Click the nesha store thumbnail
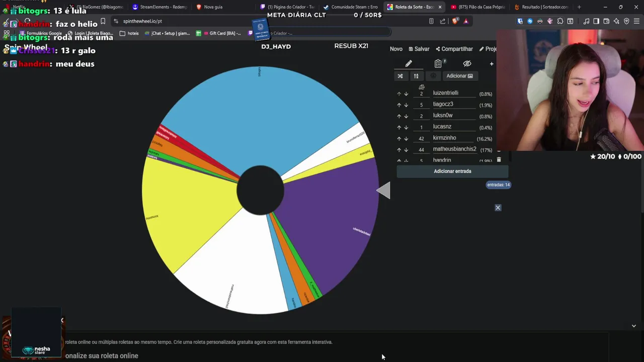This screenshot has height=362, width=644. point(36,332)
